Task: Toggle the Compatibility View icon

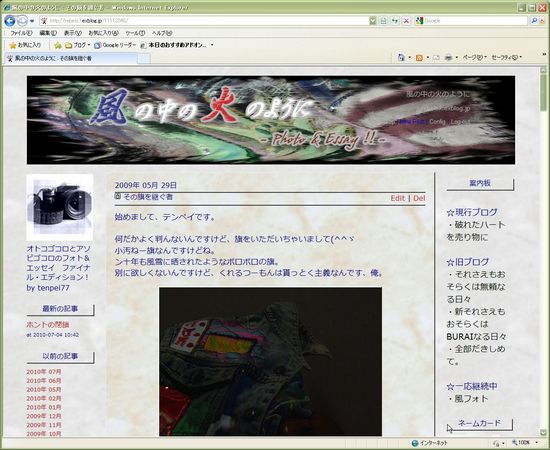Action: pyautogui.click(x=383, y=21)
